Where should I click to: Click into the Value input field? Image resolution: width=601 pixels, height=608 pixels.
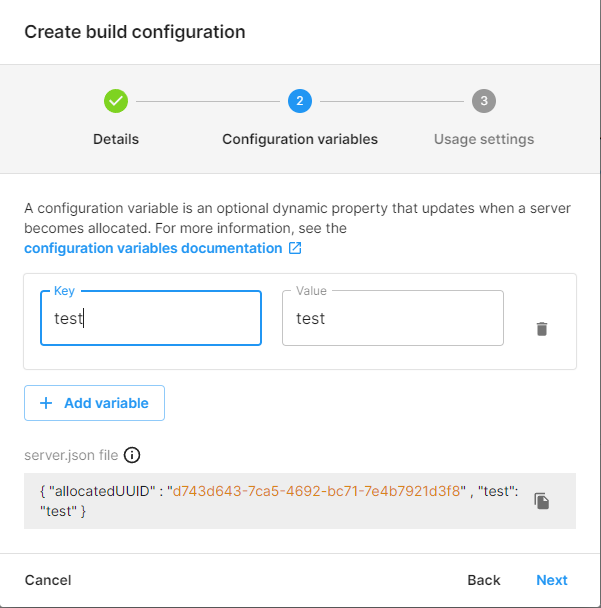tap(392, 319)
